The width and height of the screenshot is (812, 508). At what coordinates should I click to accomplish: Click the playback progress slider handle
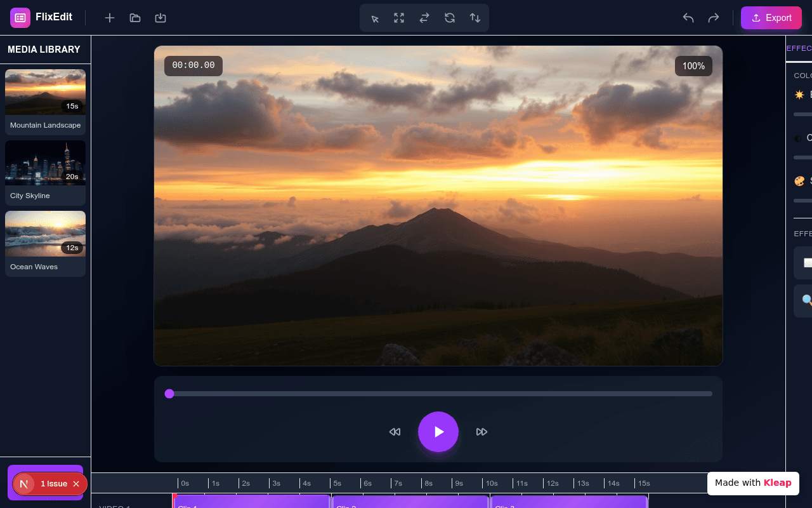point(169,394)
